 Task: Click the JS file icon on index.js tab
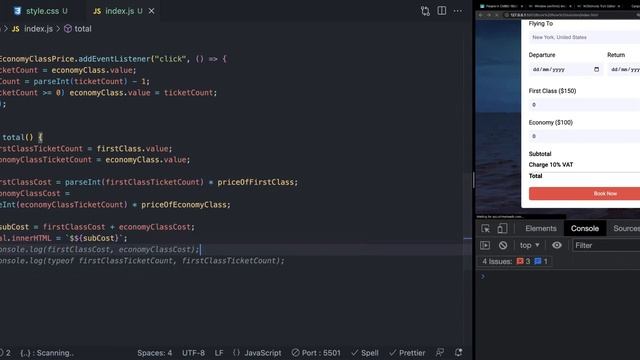tap(97, 11)
